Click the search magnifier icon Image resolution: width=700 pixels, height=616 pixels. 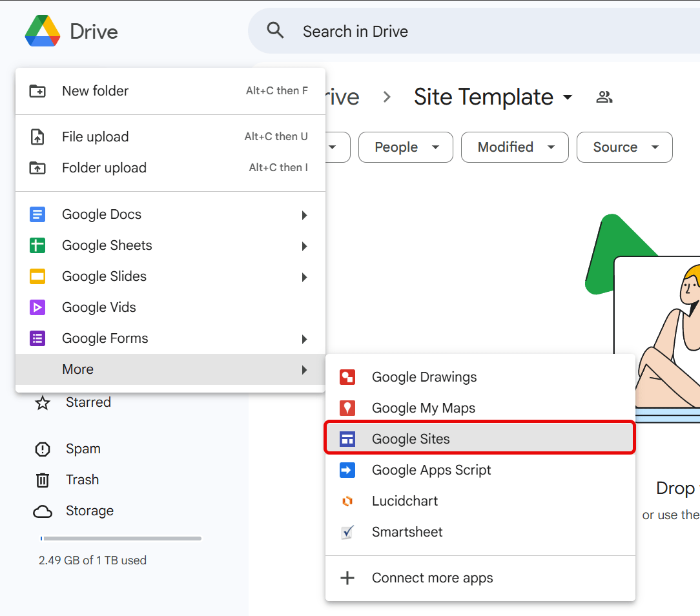tap(275, 31)
